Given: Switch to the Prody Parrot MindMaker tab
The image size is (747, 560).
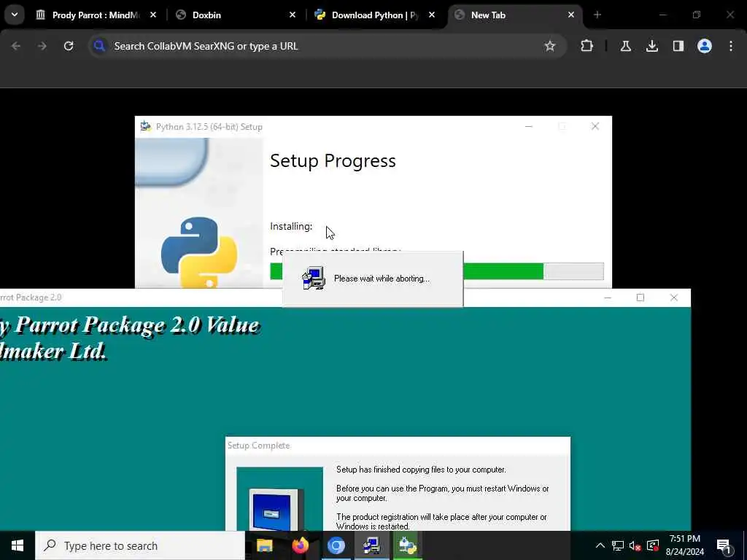Looking at the screenshot, I should pyautogui.click(x=97, y=15).
